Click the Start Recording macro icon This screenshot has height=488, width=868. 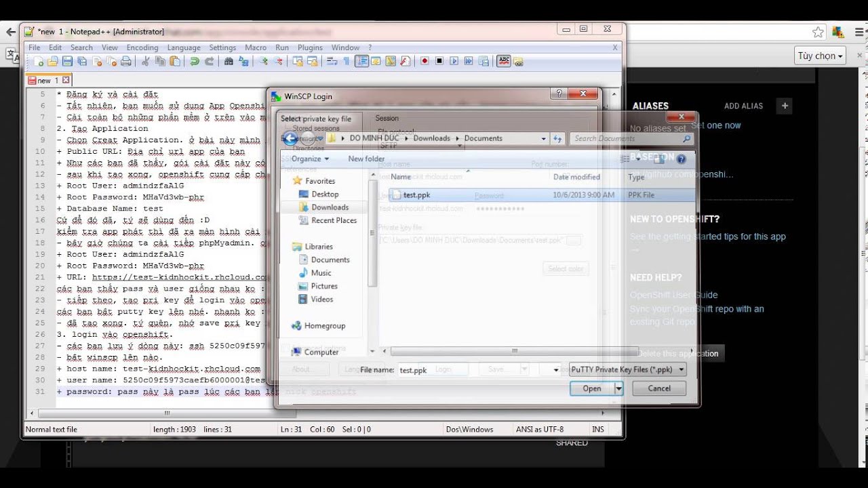[425, 61]
